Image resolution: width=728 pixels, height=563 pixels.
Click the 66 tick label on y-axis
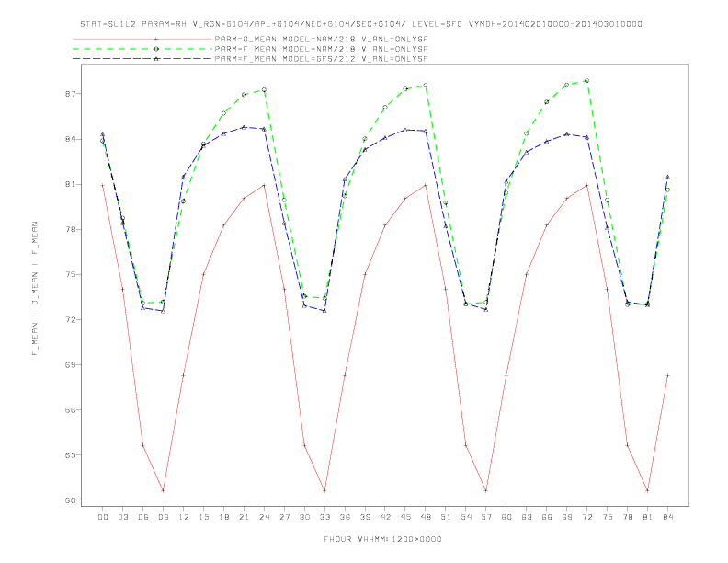(70, 409)
